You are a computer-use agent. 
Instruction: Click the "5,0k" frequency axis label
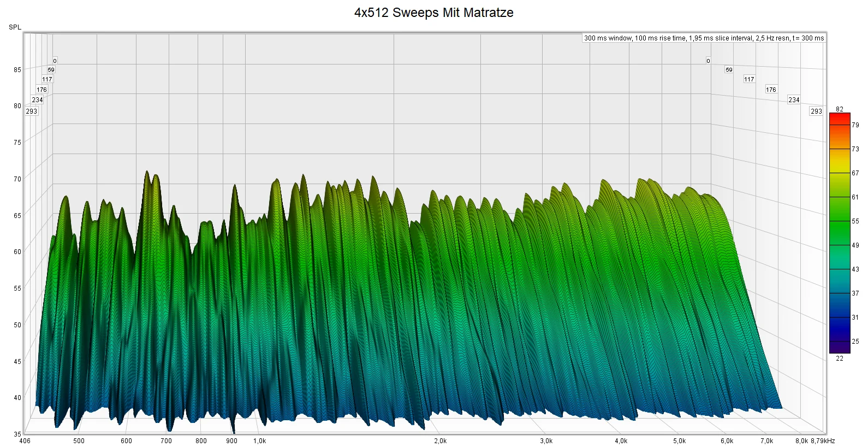[x=680, y=441]
